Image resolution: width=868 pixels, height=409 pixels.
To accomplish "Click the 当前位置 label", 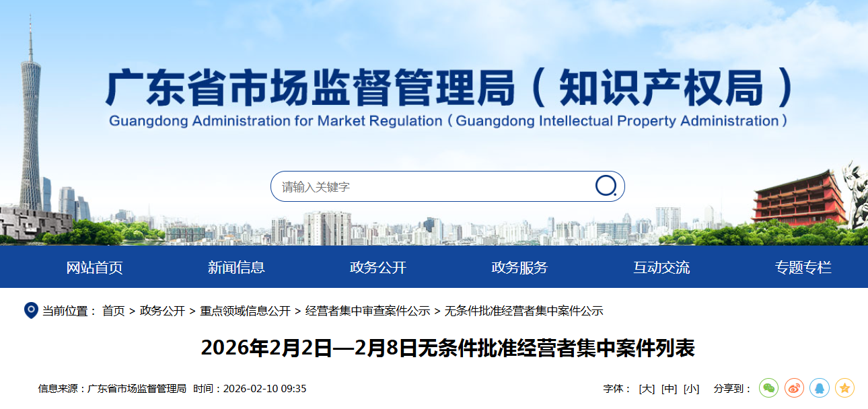I will point(69,311).
